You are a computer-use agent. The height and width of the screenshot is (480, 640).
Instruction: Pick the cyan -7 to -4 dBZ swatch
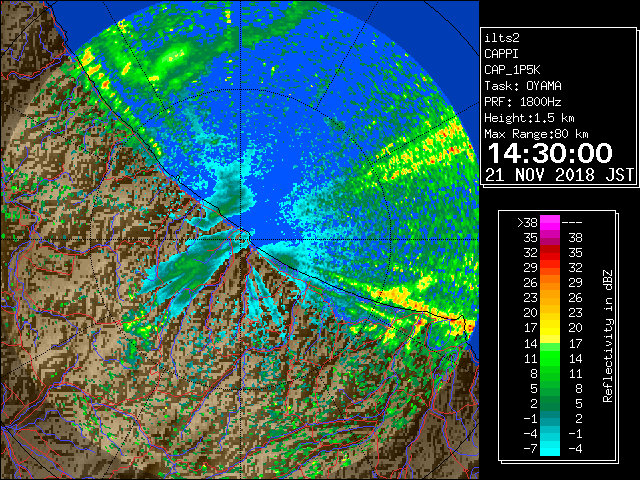pyautogui.click(x=550, y=449)
